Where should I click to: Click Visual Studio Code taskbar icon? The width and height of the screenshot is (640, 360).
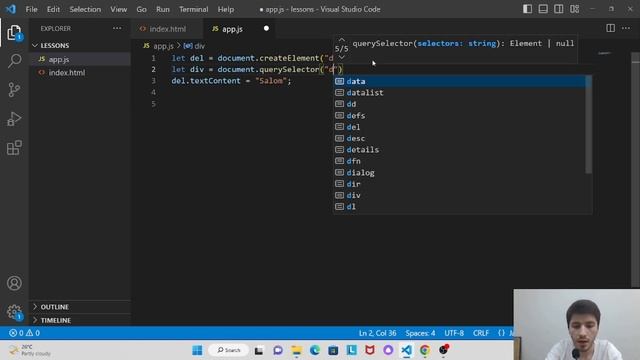[x=406, y=350]
